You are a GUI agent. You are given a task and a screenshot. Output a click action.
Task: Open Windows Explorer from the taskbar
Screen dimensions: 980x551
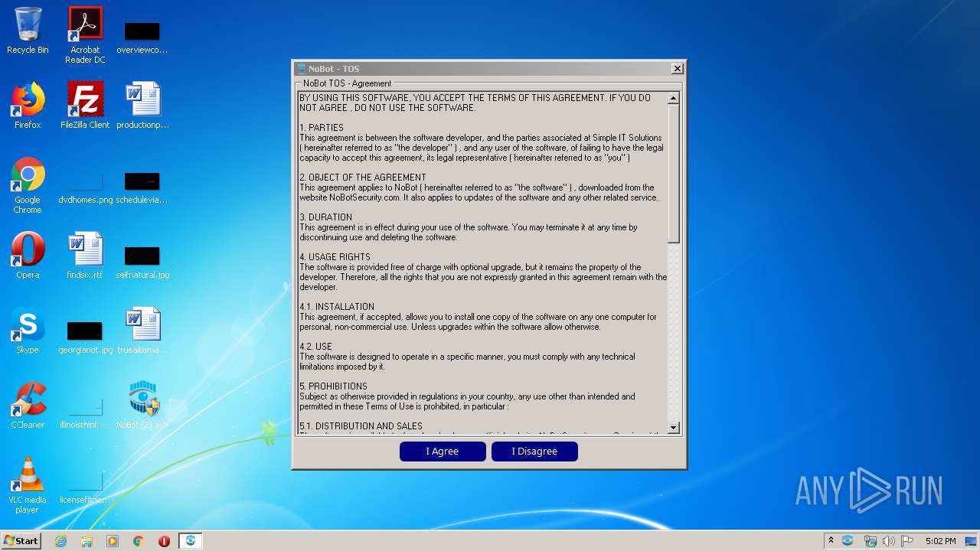pyautogui.click(x=87, y=541)
